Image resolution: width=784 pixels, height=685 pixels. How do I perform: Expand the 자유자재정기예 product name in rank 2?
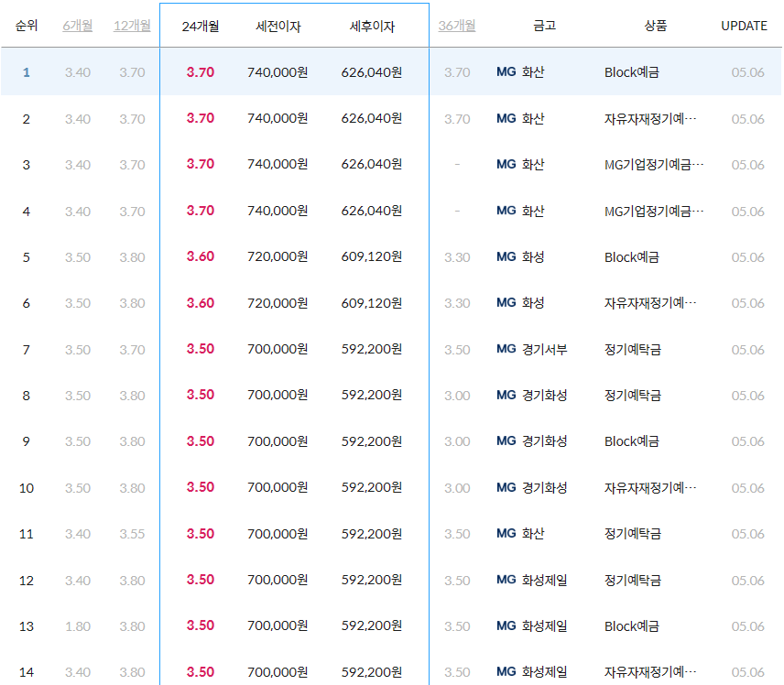point(650,118)
